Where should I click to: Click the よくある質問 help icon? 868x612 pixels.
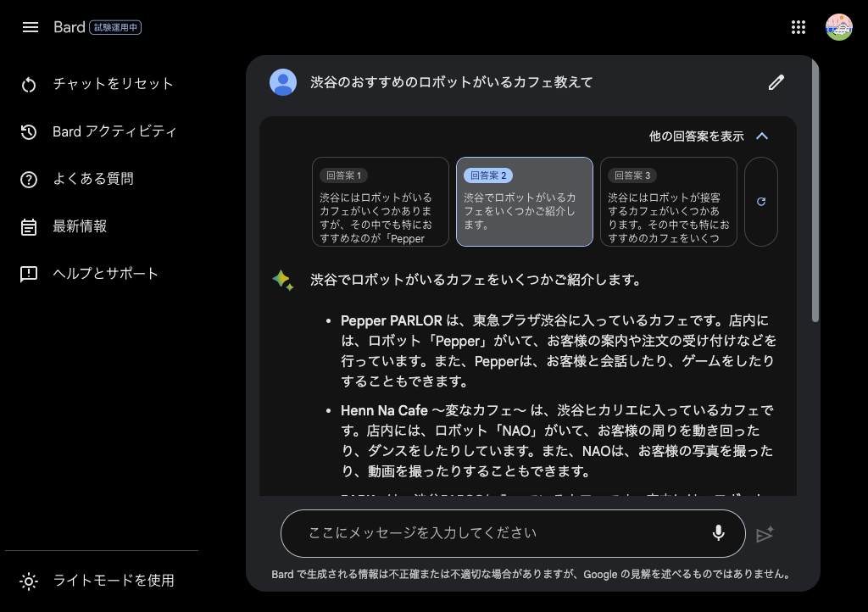coord(29,179)
